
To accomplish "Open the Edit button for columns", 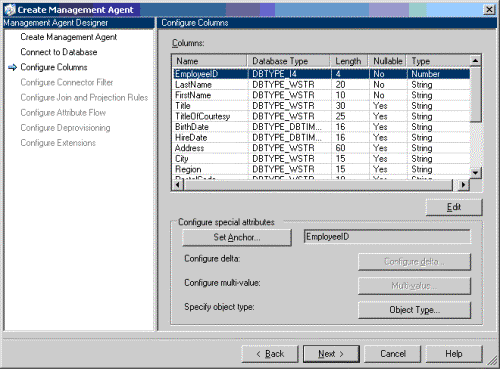I will click(x=454, y=207).
